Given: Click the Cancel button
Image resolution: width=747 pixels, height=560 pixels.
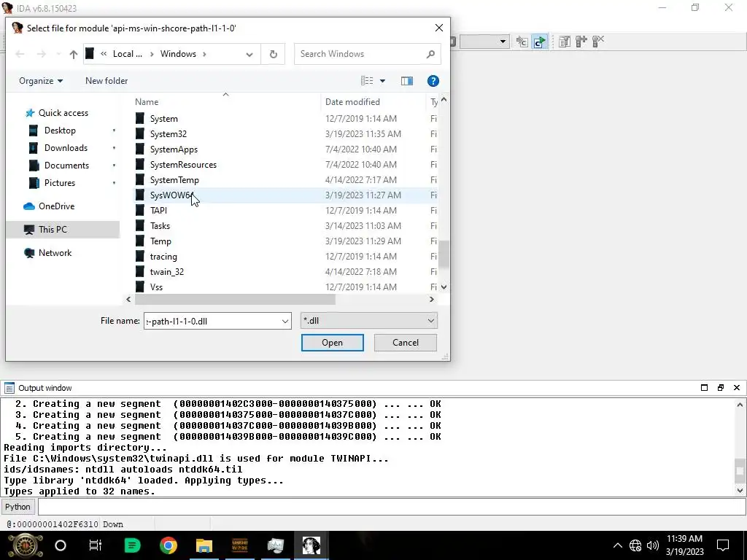Looking at the screenshot, I should [406, 343].
